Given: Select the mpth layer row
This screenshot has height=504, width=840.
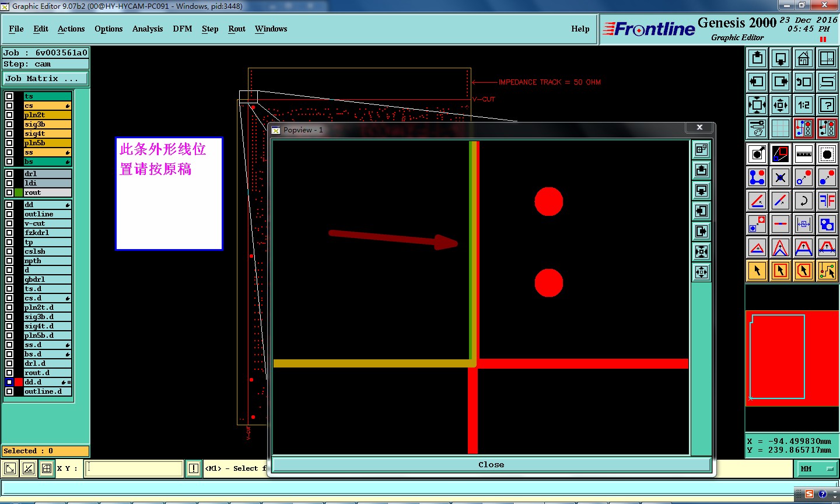Looking at the screenshot, I should pyautogui.click(x=47, y=261).
